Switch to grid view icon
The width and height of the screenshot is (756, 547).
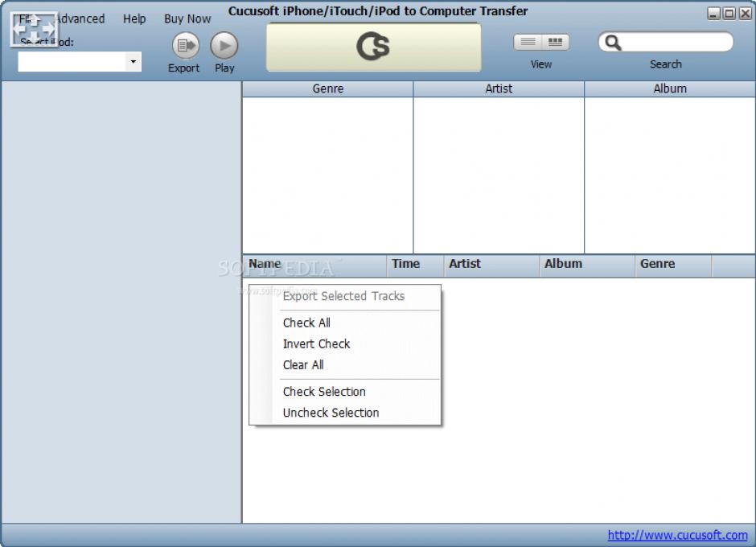pyautogui.click(x=555, y=42)
